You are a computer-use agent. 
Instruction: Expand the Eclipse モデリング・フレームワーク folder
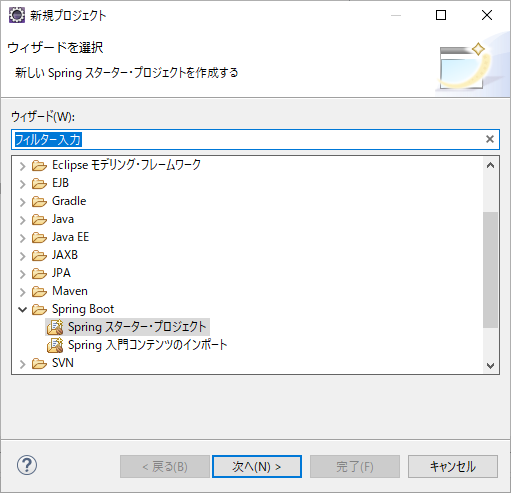coord(22,166)
